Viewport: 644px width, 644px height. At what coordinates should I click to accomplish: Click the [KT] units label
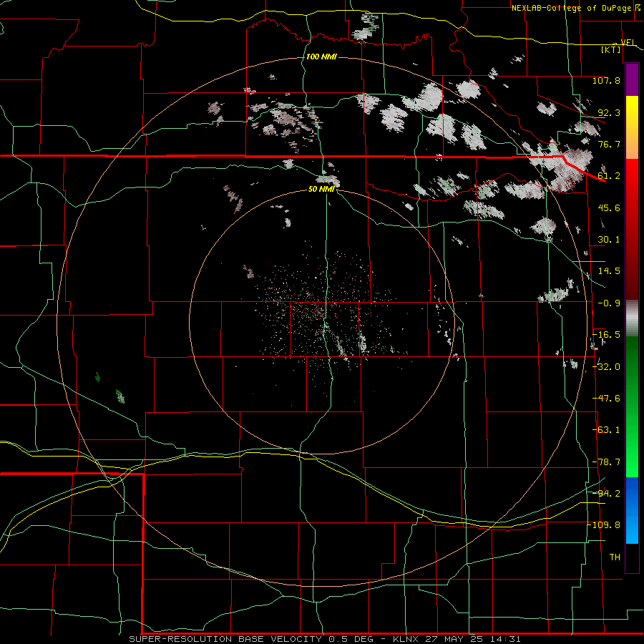[611, 49]
